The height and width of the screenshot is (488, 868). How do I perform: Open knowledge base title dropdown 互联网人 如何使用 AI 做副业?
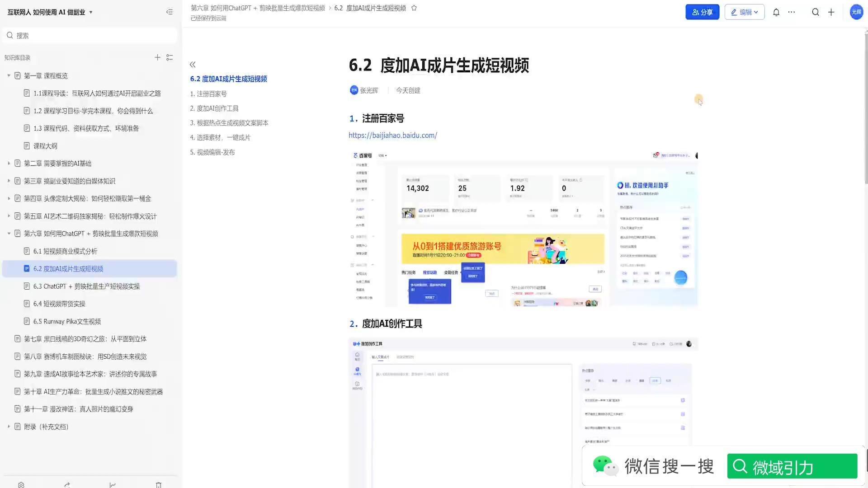coord(50,12)
